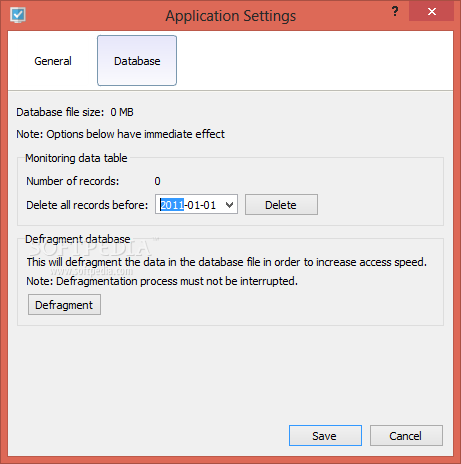
Task: Open the help question mark button
Action: click(395, 12)
